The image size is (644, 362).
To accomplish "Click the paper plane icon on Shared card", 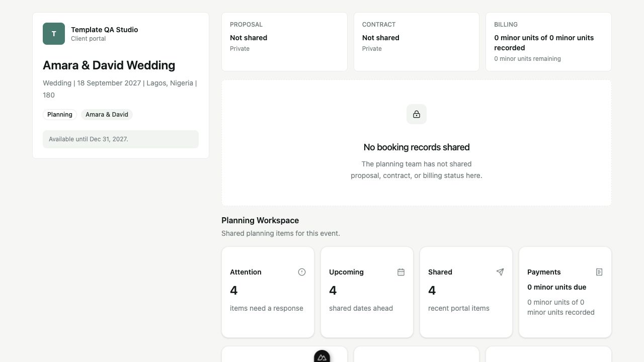I will click(x=500, y=272).
